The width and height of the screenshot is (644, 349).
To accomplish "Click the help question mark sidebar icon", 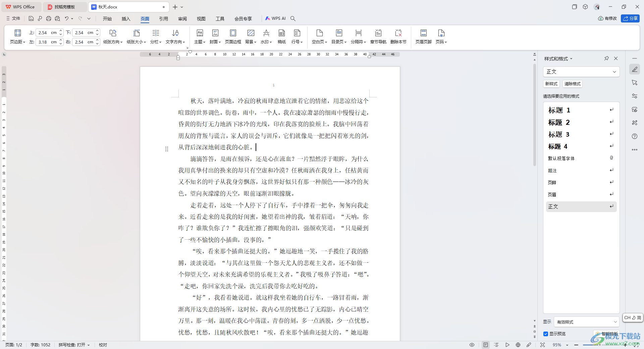I will coord(635,136).
